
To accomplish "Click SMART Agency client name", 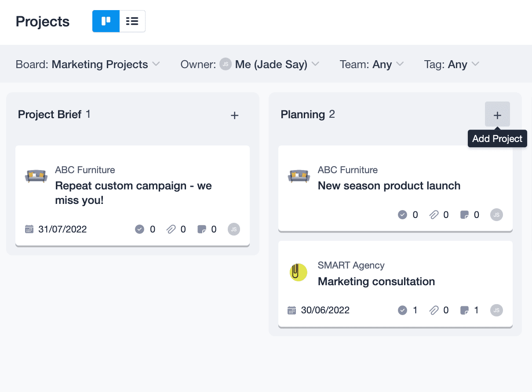I will pyautogui.click(x=351, y=265).
